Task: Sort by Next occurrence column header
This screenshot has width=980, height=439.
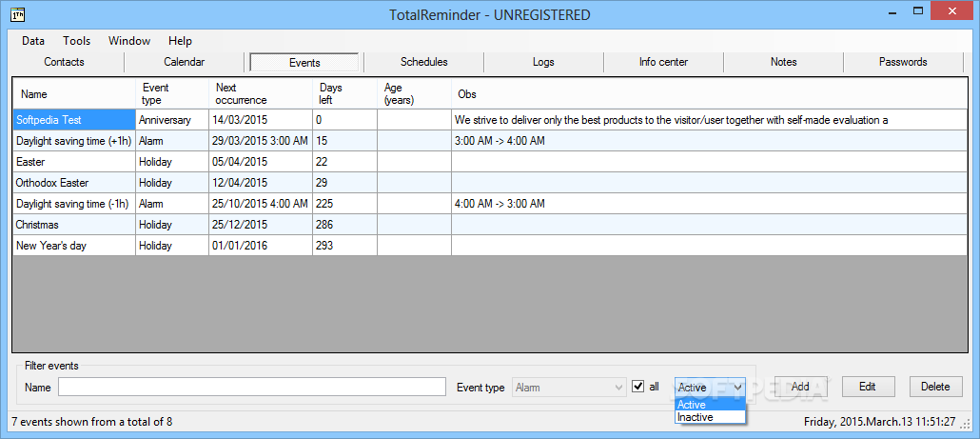Action: tap(262, 94)
